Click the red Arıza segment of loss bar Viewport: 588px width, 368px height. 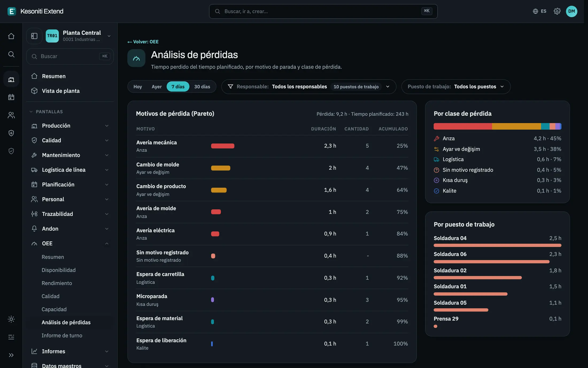click(463, 126)
